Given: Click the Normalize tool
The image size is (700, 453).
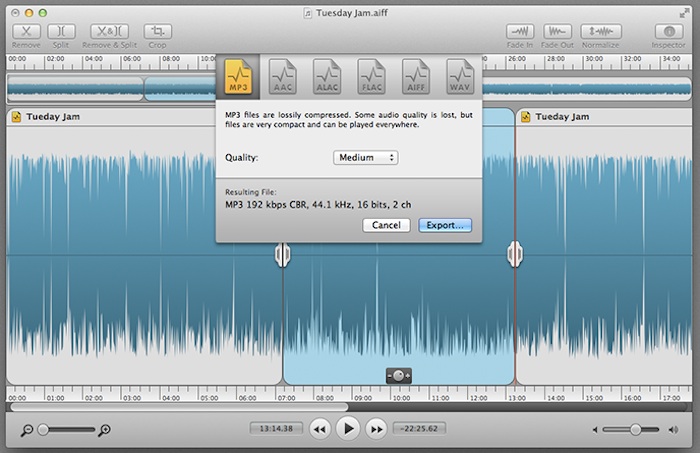Looking at the screenshot, I should pyautogui.click(x=601, y=31).
